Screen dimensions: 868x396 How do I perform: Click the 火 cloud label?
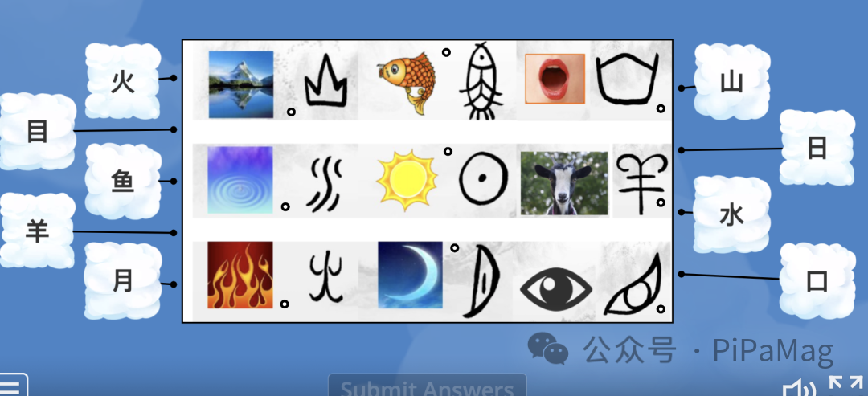123,82
